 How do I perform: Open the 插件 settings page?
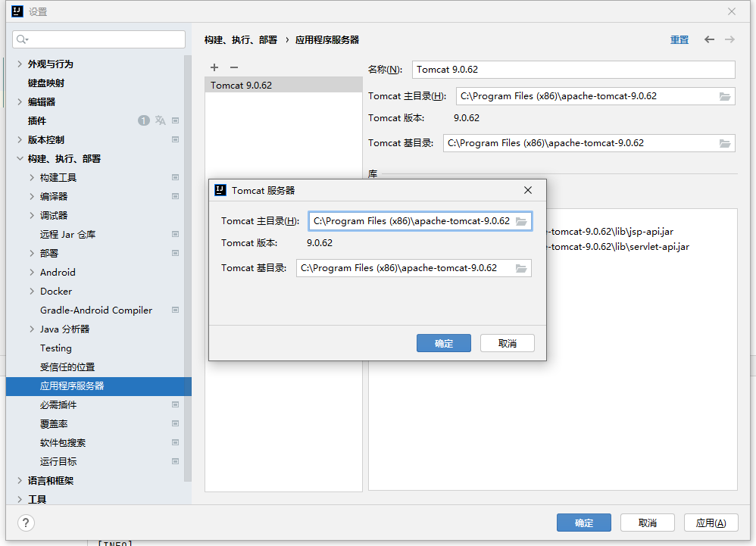click(37, 120)
